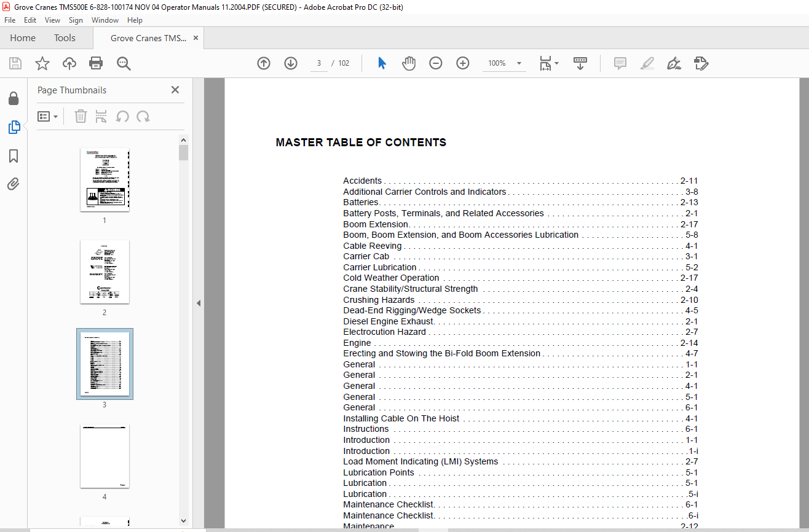This screenshot has height=532, width=809.
Task: Open the Edit menu
Action: click(x=30, y=20)
